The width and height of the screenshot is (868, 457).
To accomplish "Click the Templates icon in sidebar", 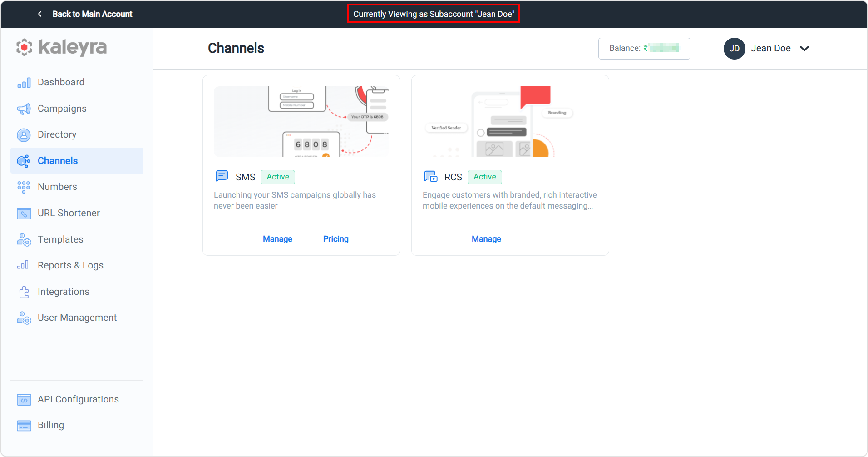I will pos(24,240).
